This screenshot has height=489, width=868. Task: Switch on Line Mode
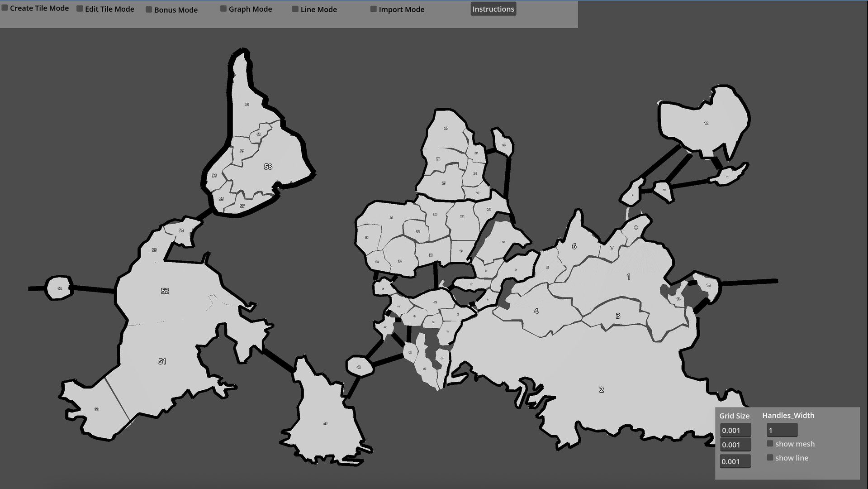(295, 9)
